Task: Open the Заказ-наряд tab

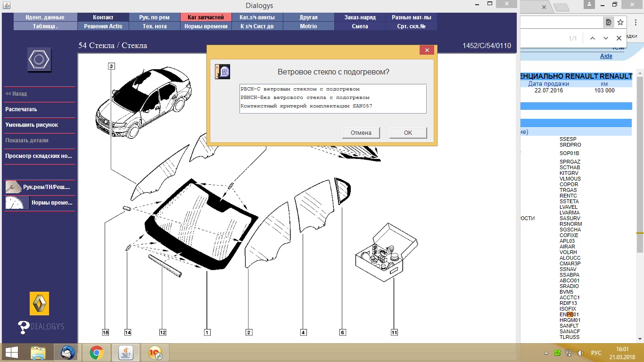Action: pos(360,17)
